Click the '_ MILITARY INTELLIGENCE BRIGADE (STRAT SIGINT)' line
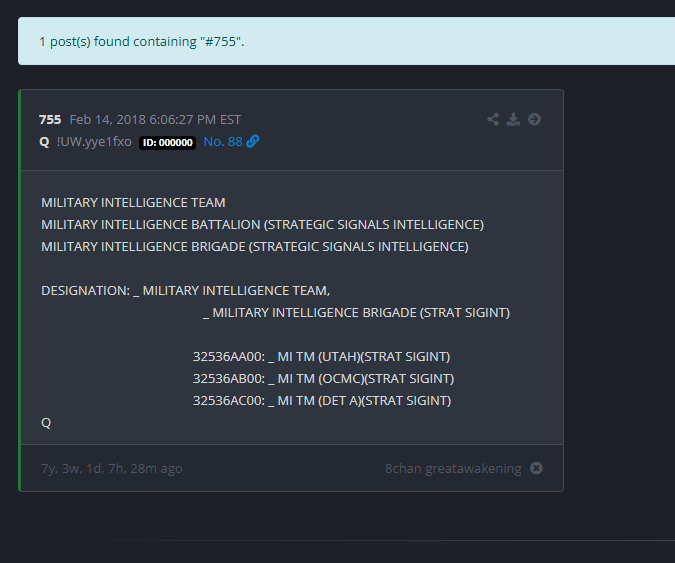 tap(356, 313)
